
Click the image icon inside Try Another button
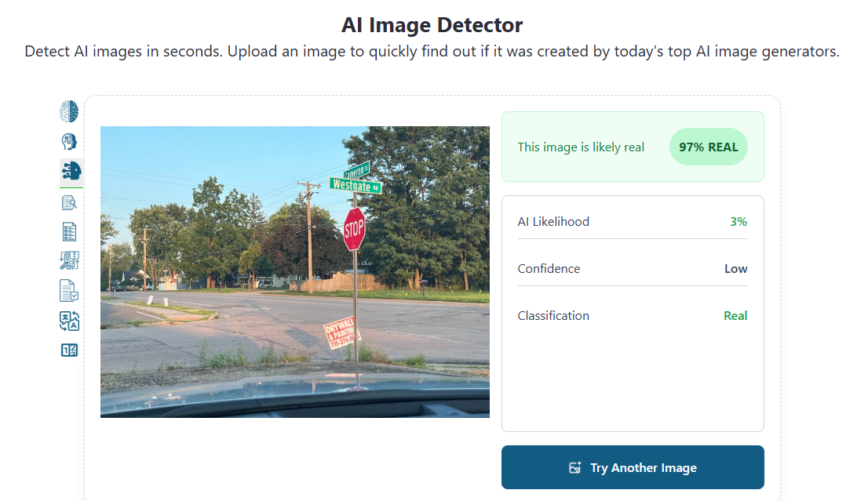pos(575,467)
